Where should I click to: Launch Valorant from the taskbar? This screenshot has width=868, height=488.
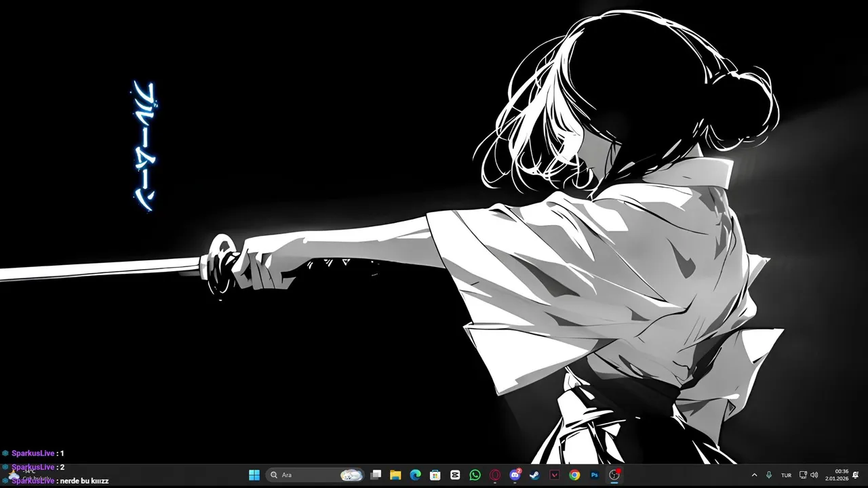point(555,475)
